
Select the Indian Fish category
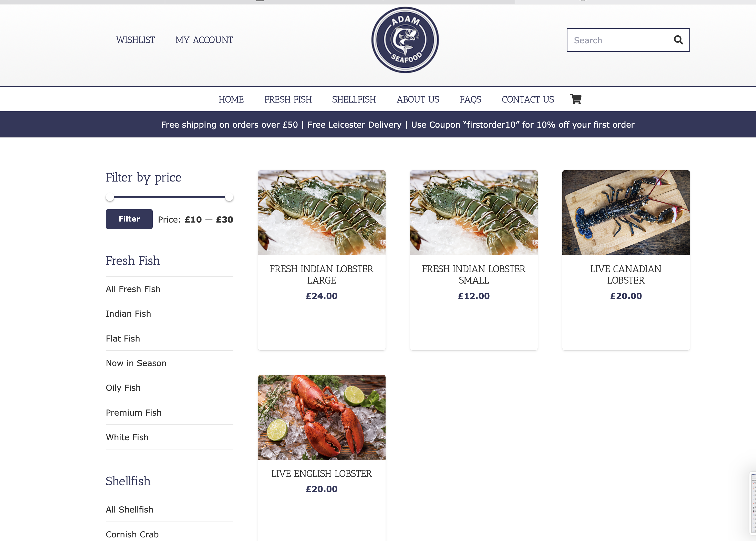pyautogui.click(x=169, y=314)
